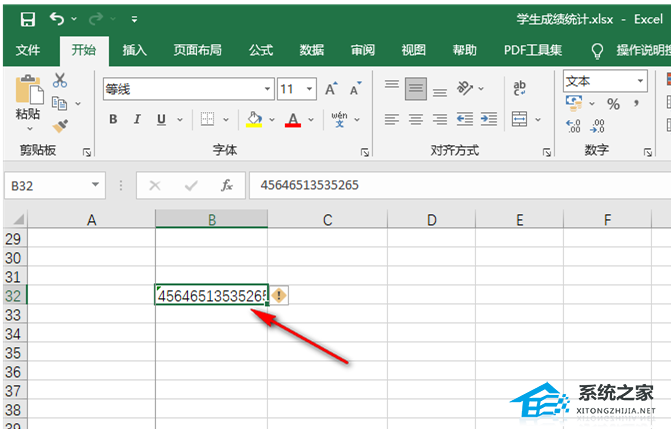
Task: Paste with the 粘贴 clipboard button
Action: tap(29, 90)
